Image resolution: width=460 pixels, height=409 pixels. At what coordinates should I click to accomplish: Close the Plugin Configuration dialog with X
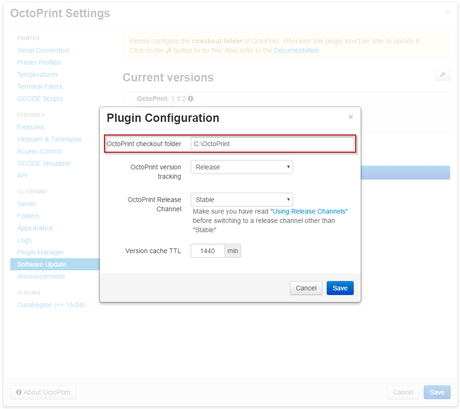click(351, 117)
